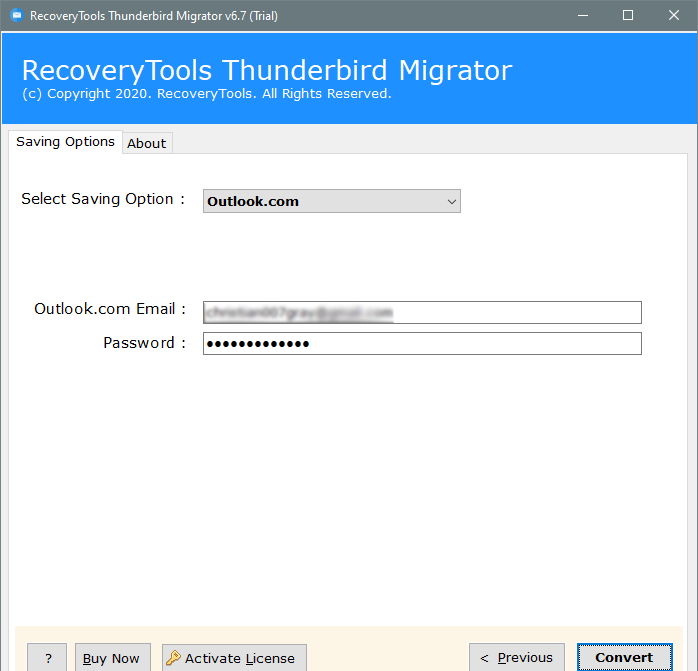
Task: Switch to the About tab
Action: click(147, 143)
